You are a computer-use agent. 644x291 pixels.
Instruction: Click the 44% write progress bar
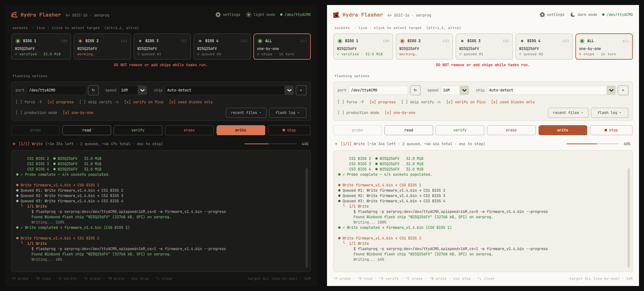[x=271, y=144]
